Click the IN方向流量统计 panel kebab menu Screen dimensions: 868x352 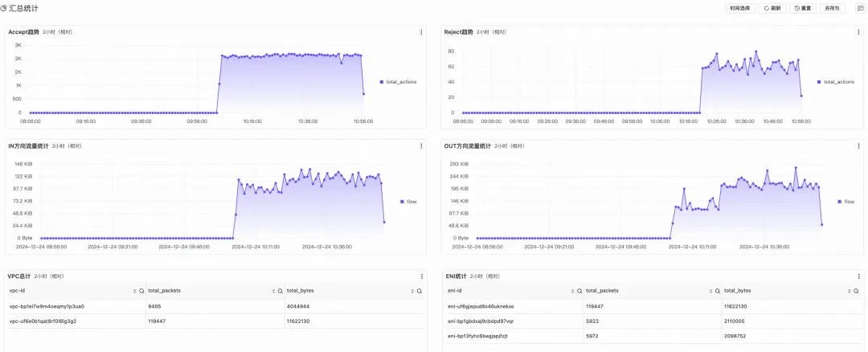coord(421,146)
